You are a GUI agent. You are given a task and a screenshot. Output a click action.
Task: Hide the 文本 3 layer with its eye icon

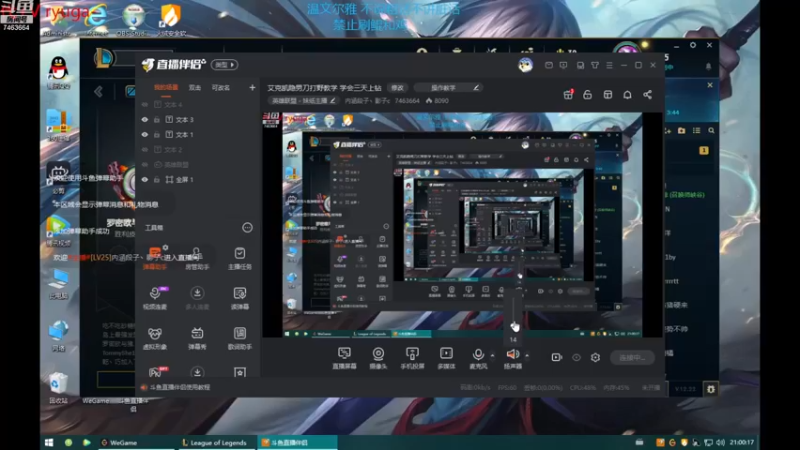point(145,119)
